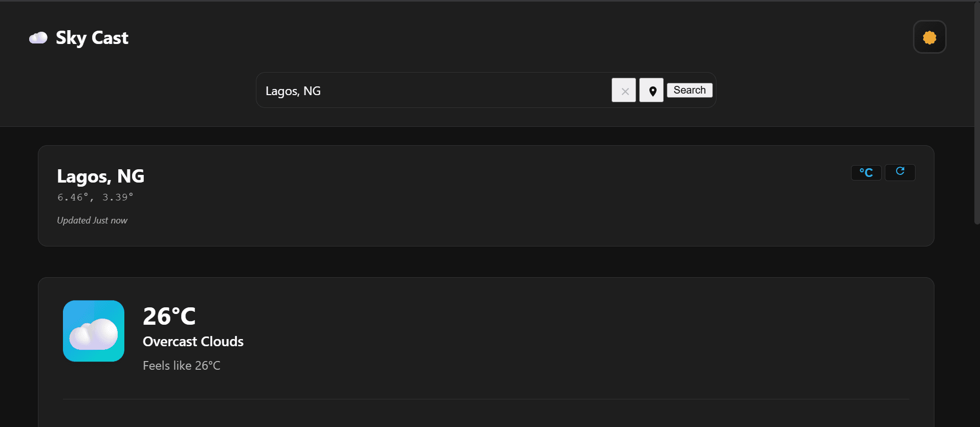980x427 pixels.
Task: Click the page vertical scrollbar thumb
Action: (976, 113)
